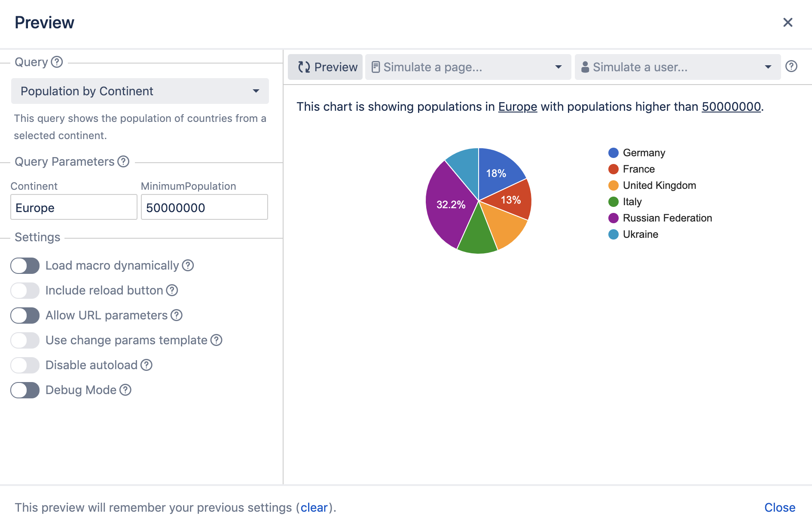Viewport: 812px width, 528px height.
Task: Click the MinimumPopulation input field
Action: tap(205, 207)
